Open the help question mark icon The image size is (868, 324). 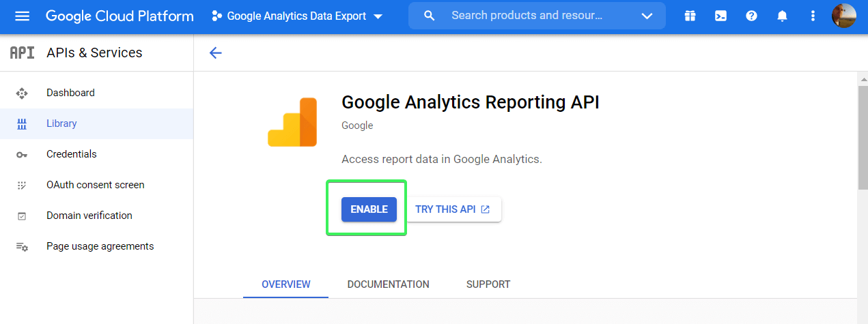click(751, 16)
